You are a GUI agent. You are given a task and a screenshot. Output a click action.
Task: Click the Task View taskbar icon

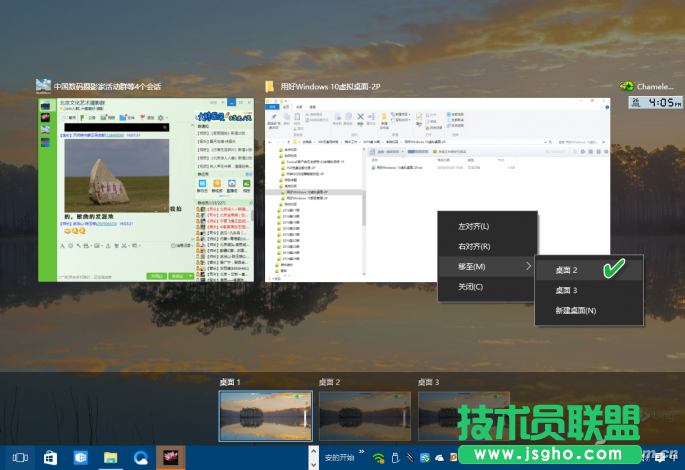[x=19, y=457]
